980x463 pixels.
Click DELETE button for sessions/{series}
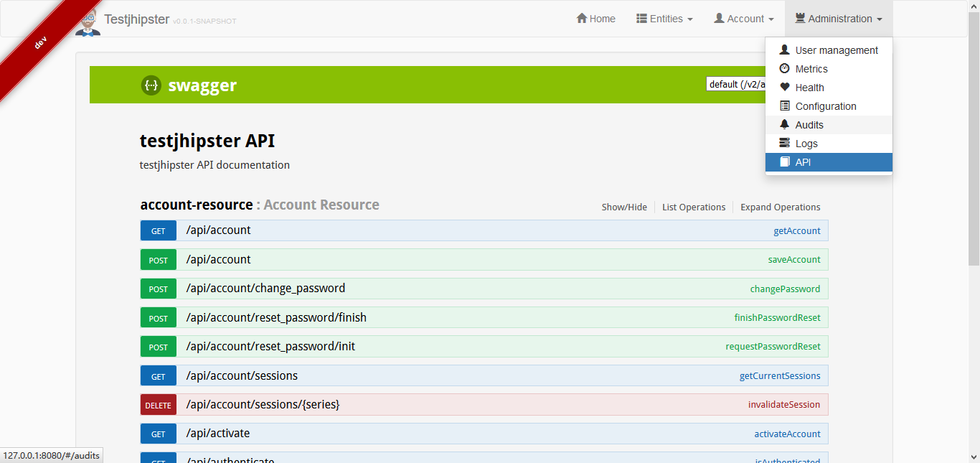click(x=159, y=405)
